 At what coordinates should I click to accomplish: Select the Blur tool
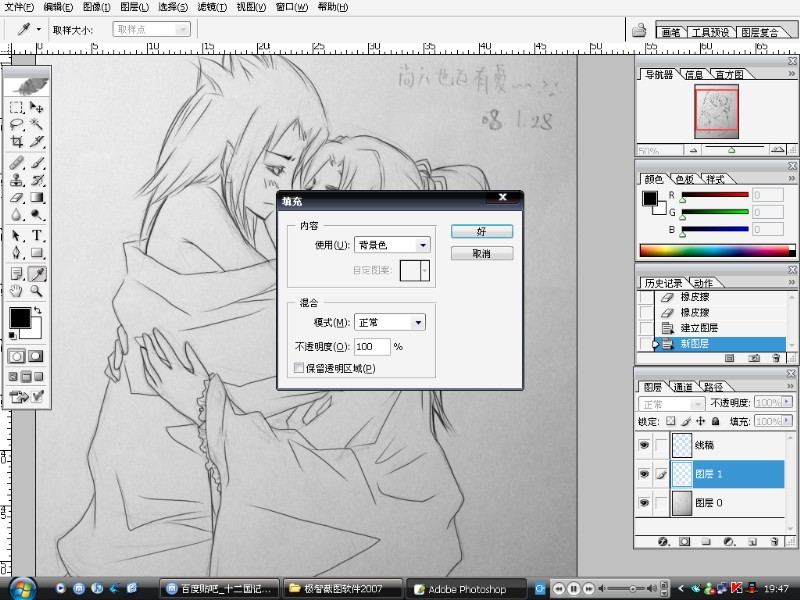click(x=16, y=215)
